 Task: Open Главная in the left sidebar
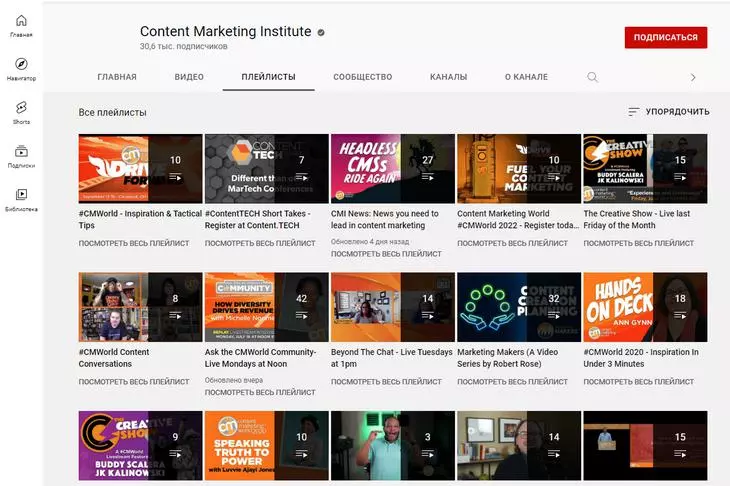(21, 26)
